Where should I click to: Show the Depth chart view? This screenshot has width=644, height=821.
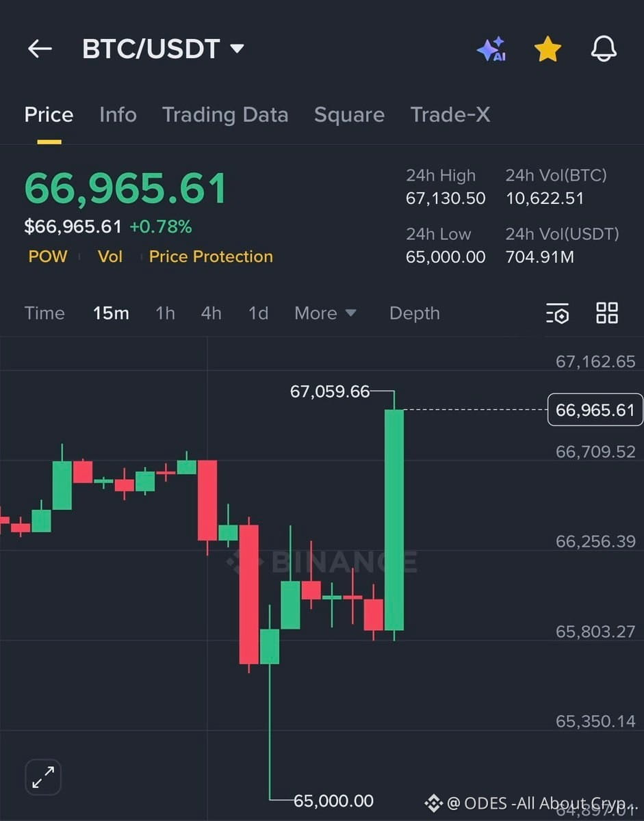click(415, 313)
